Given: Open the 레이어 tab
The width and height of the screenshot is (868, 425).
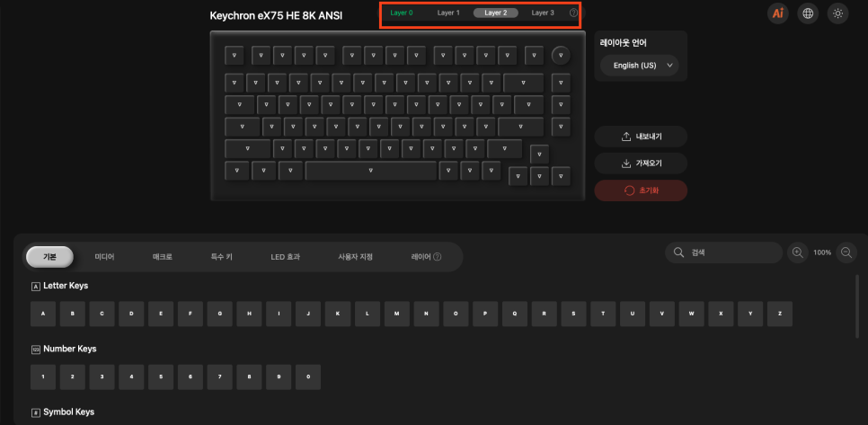Looking at the screenshot, I should click(x=421, y=257).
